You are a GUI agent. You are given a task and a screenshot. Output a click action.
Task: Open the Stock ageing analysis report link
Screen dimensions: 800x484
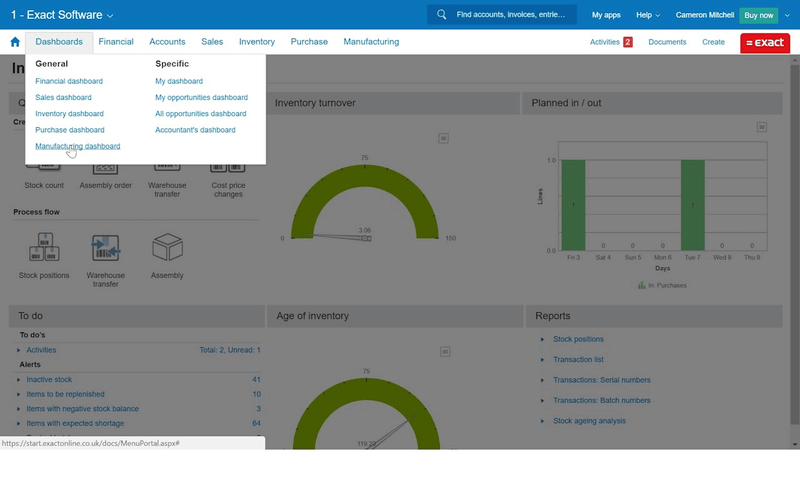pyautogui.click(x=589, y=421)
